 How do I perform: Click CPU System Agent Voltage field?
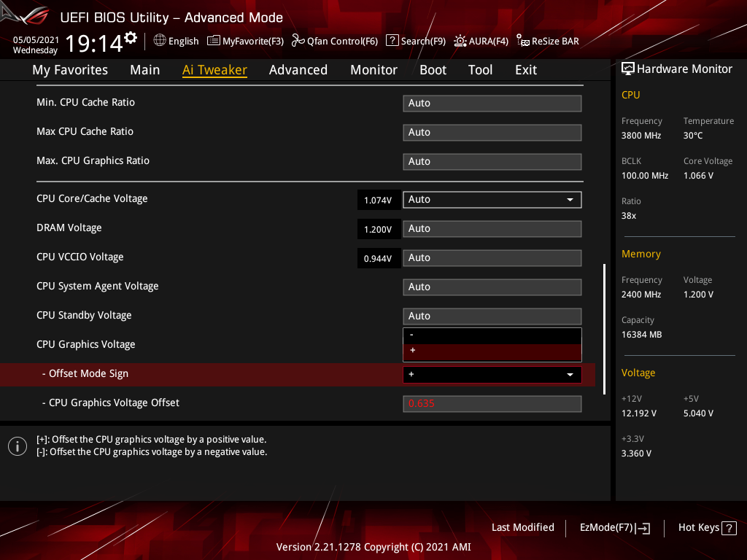pyautogui.click(x=492, y=287)
